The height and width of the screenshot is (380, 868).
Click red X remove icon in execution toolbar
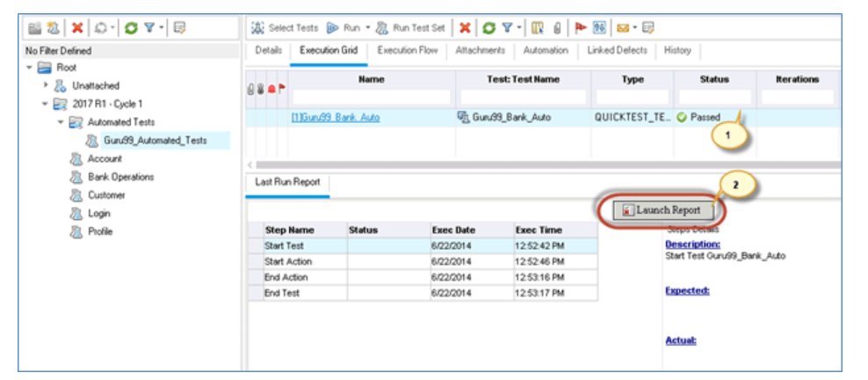point(465,27)
